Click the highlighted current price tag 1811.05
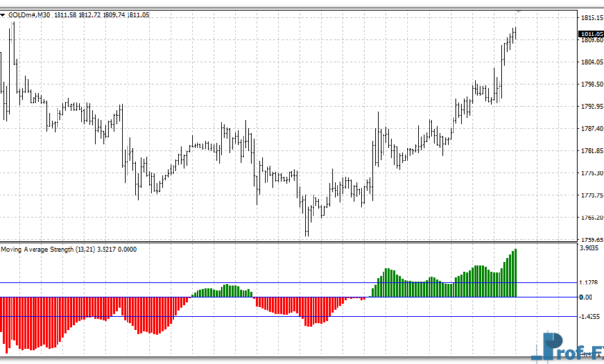The image size is (604, 364). [592, 34]
